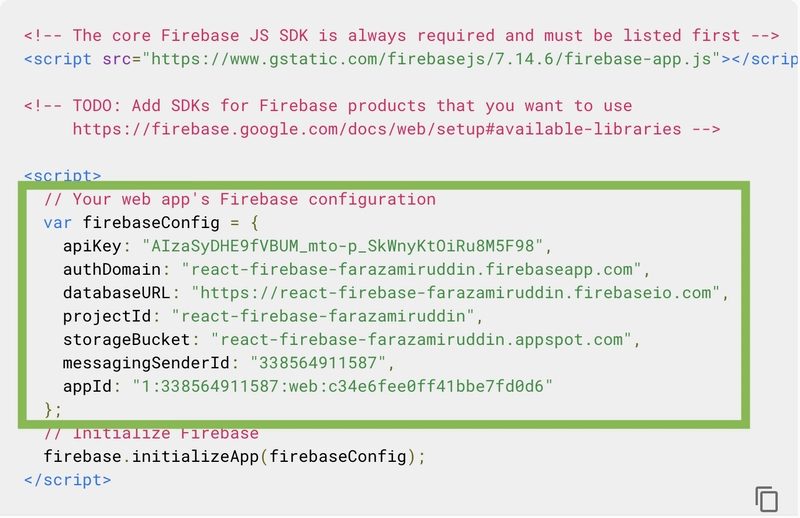Click the opening <script> tag above config

click(62, 175)
